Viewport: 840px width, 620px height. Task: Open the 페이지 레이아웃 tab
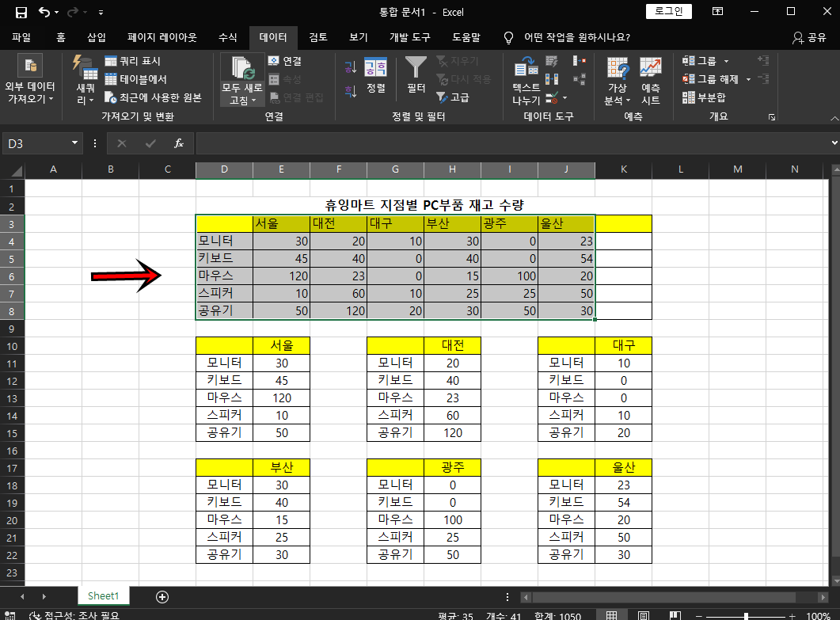click(x=162, y=37)
